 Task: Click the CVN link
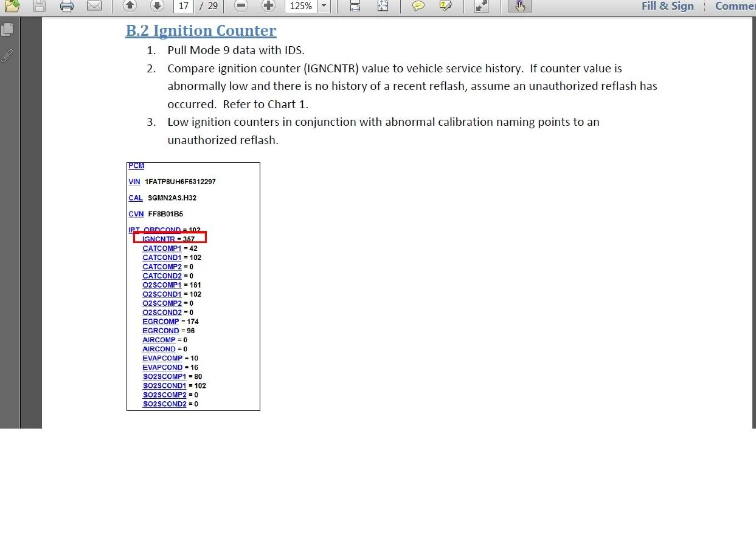click(136, 214)
